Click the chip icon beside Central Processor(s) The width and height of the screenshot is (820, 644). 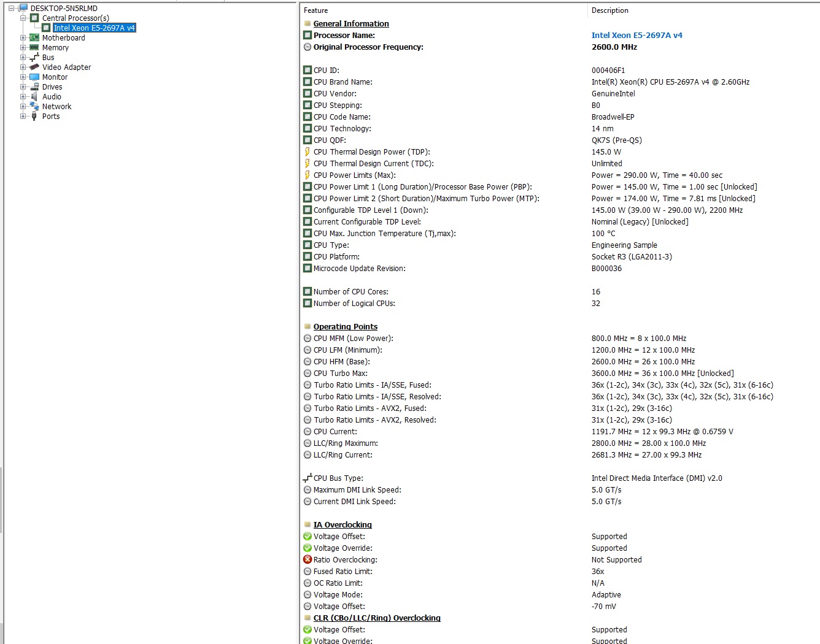point(34,18)
